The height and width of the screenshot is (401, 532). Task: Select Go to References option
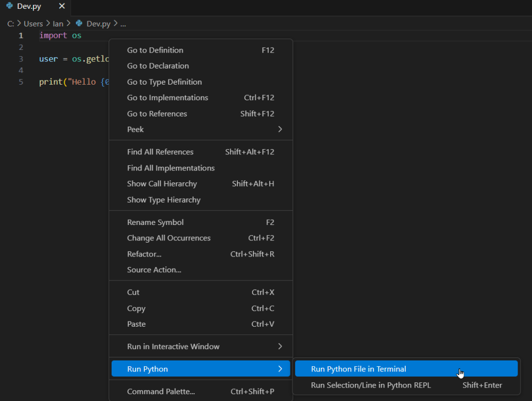157,114
